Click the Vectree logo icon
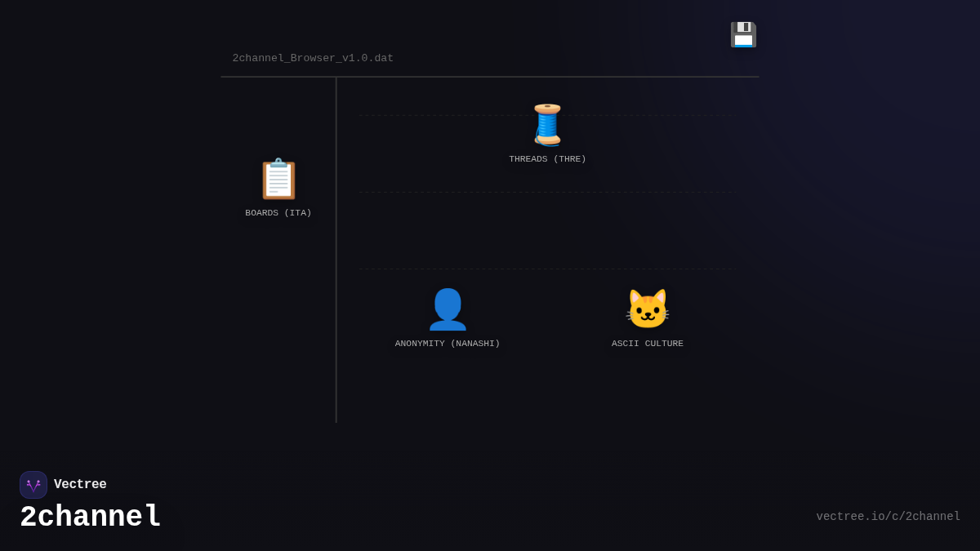This screenshot has width=980, height=551. pyautogui.click(x=33, y=485)
